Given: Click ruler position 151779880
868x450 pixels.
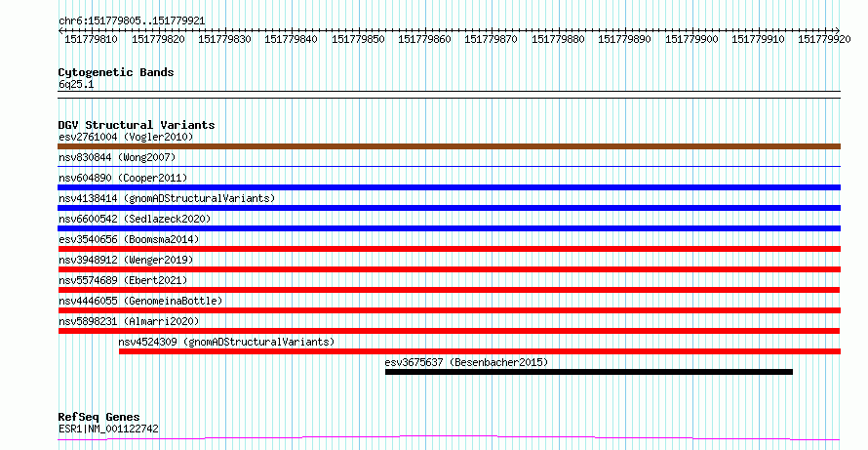Looking at the screenshot, I should click(x=558, y=39).
